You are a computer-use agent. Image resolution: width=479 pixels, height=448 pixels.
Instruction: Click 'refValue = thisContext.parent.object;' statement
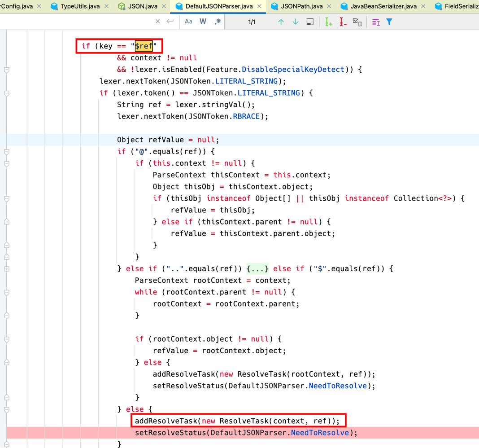click(x=253, y=233)
